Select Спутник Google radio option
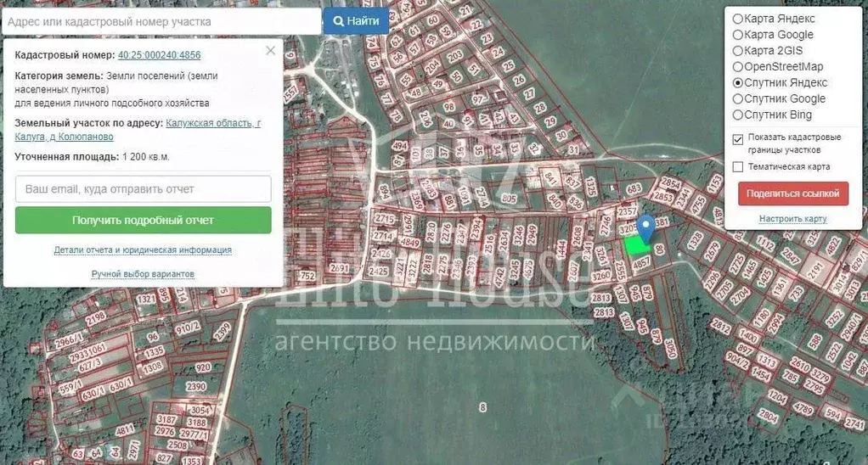This screenshot has width=868, height=465. [737, 99]
